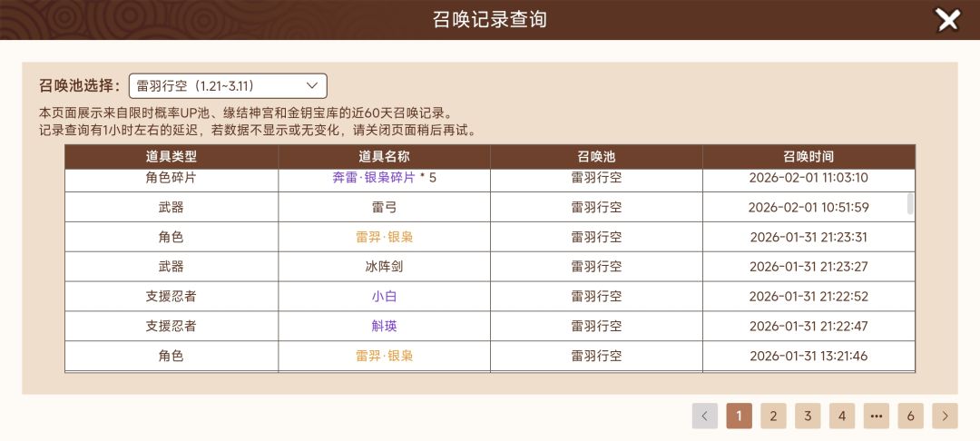Image resolution: width=980 pixels, height=441 pixels.
Task: Go to the next page arrow
Action: point(945,416)
